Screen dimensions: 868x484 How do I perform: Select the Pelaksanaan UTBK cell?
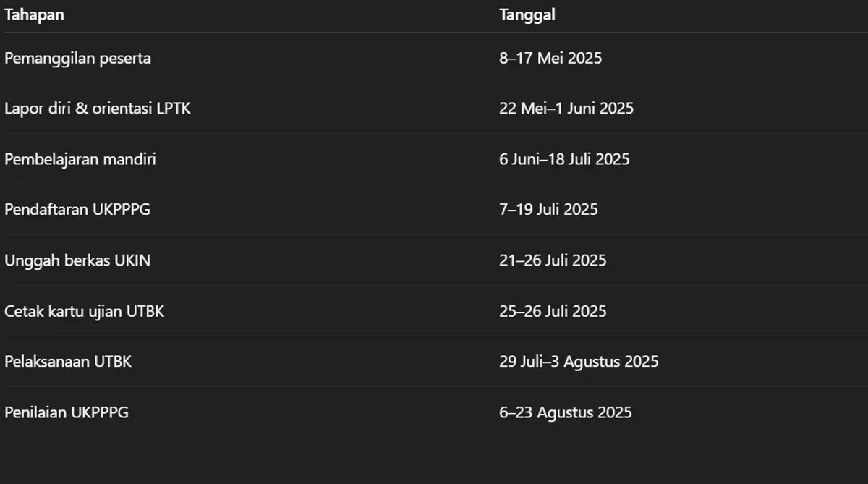pos(68,362)
